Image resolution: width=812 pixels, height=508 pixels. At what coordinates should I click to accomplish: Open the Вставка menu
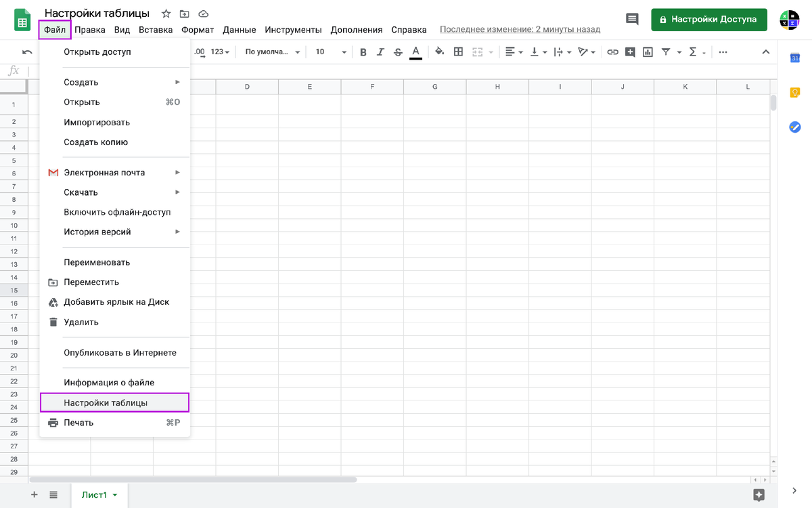point(156,30)
